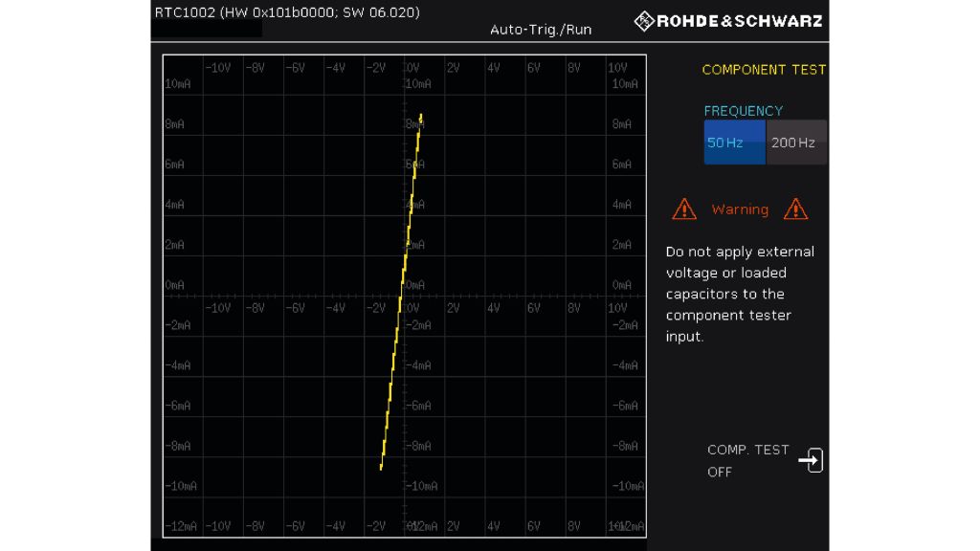Click the 10mA label at graph's top-left corner

click(x=178, y=84)
